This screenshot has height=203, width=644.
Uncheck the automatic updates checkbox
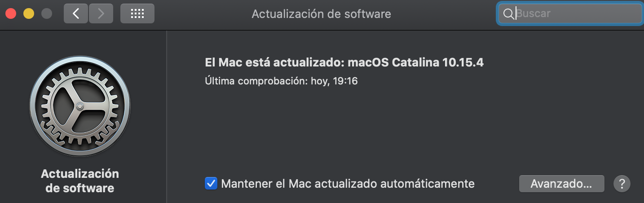(211, 183)
